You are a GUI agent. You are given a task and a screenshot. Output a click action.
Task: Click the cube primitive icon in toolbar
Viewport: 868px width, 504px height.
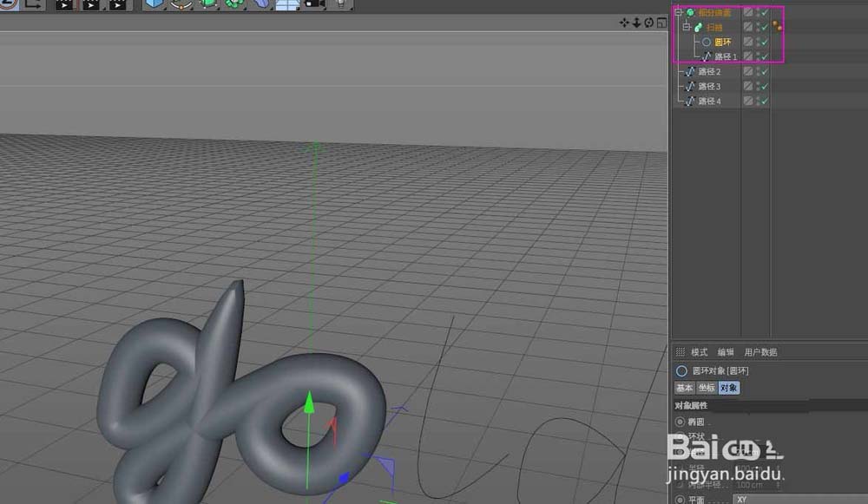(x=154, y=3)
